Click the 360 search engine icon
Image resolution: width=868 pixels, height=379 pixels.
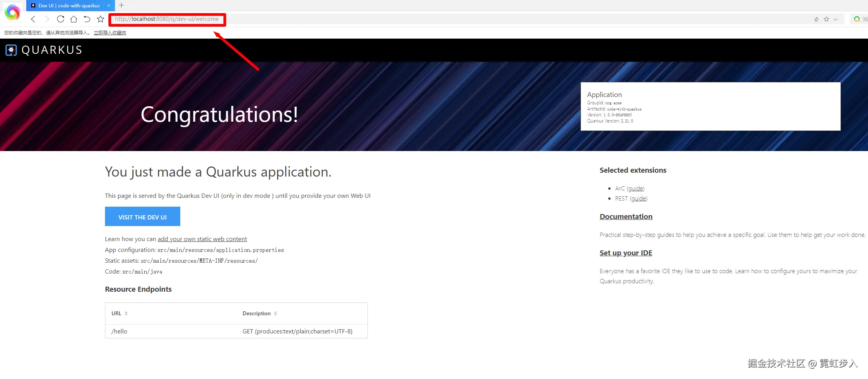[857, 19]
